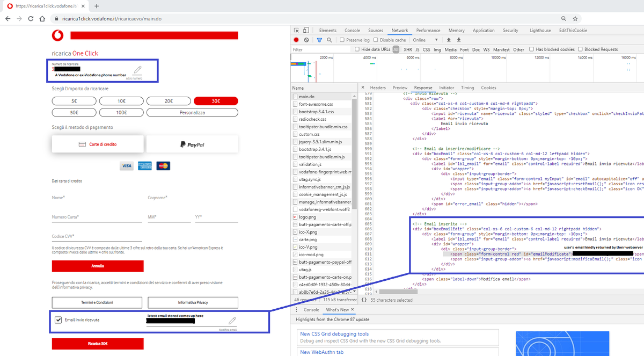Open the Online throttling dropdown
Viewport: 644px width, 356px height.
pyautogui.click(x=426, y=40)
